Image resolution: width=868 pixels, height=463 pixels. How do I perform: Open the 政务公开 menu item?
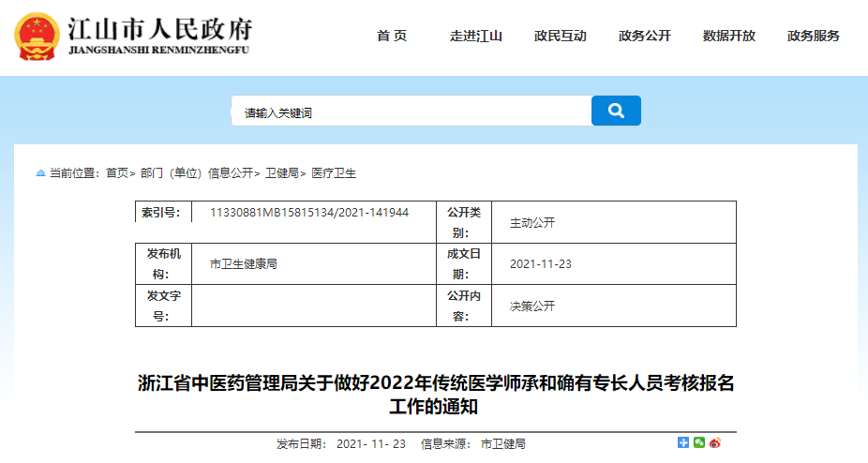coord(645,37)
